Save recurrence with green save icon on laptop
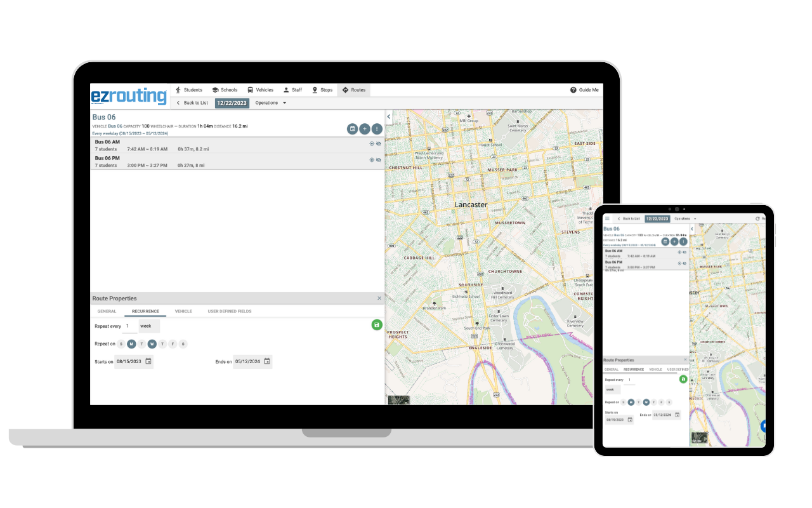 point(377,325)
